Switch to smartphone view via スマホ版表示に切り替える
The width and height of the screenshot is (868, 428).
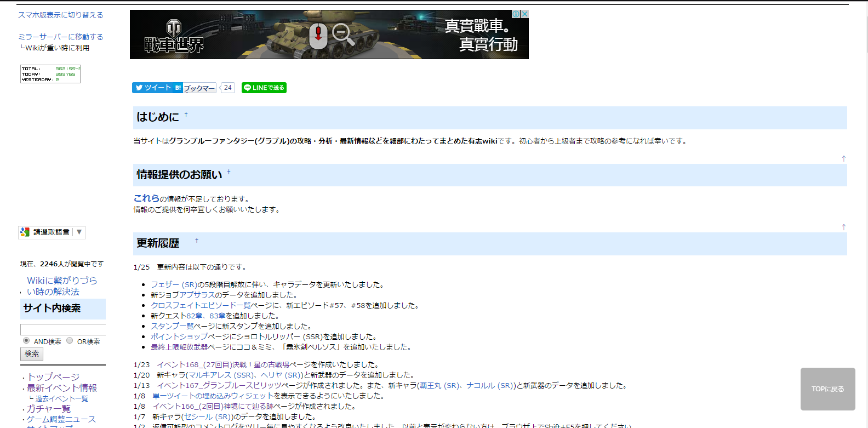60,15
